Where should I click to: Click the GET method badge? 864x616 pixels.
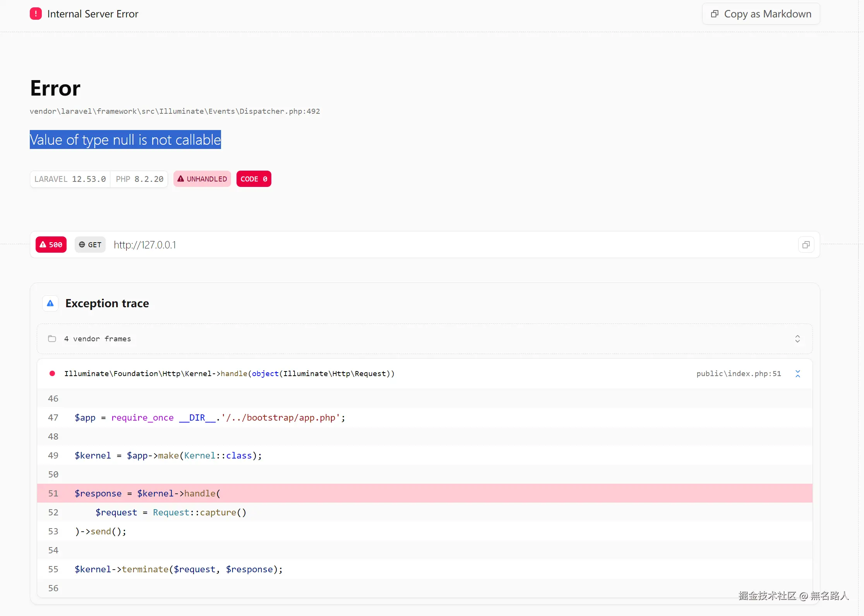pos(90,245)
